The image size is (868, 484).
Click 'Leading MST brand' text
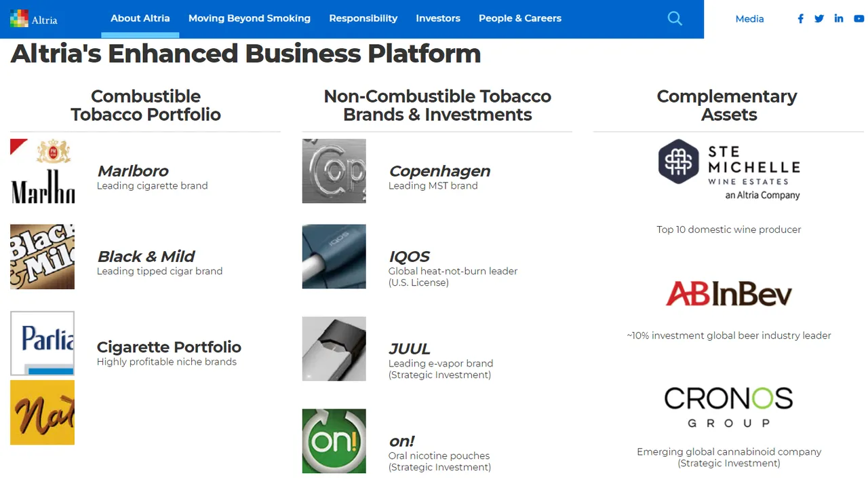(433, 186)
